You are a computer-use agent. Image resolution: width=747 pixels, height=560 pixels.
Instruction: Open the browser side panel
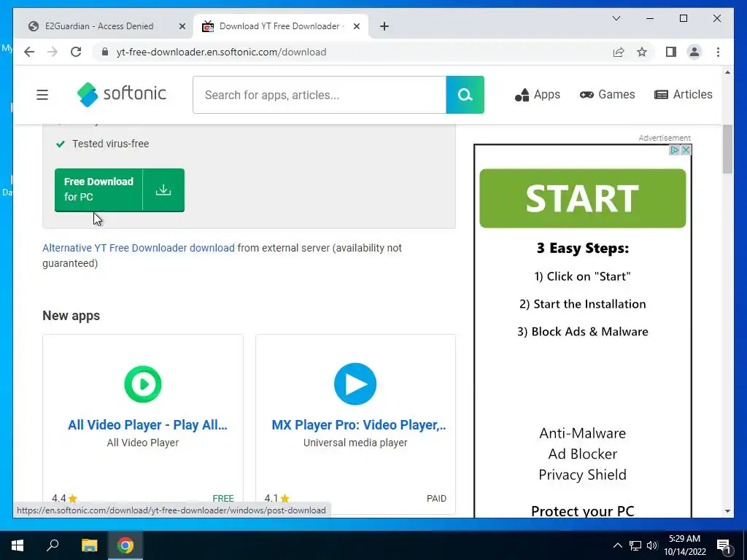click(671, 52)
